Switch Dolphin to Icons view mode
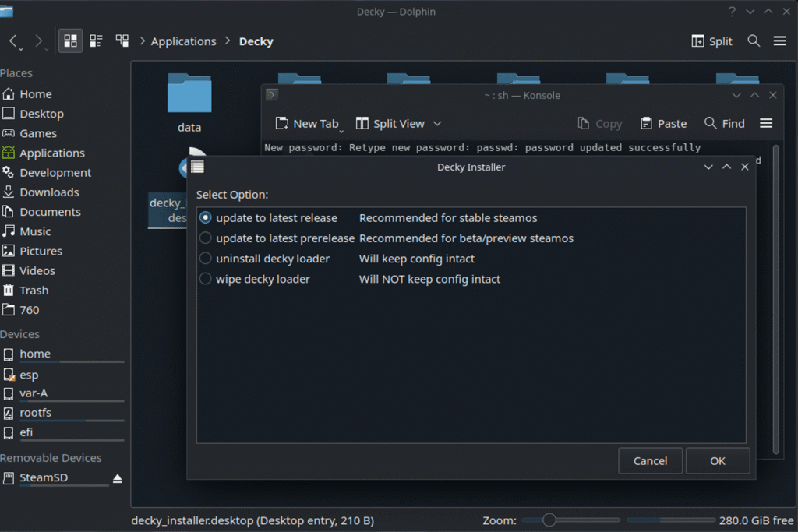The width and height of the screenshot is (798, 532). (70, 41)
